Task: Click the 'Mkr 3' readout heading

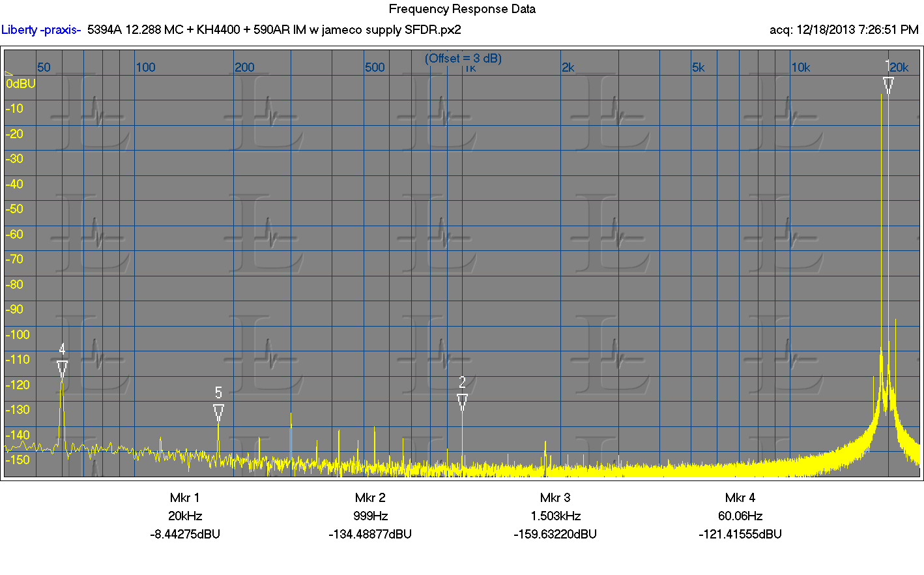Action: [x=555, y=498]
